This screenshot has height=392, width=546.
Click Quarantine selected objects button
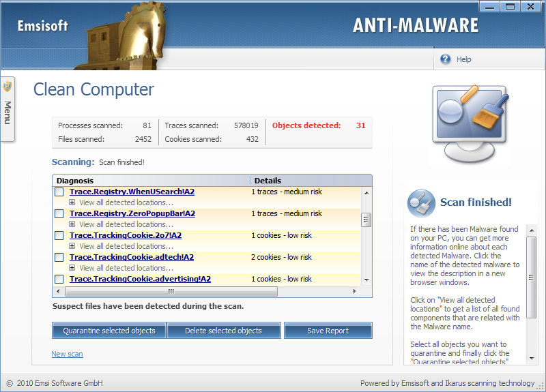[109, 331]
